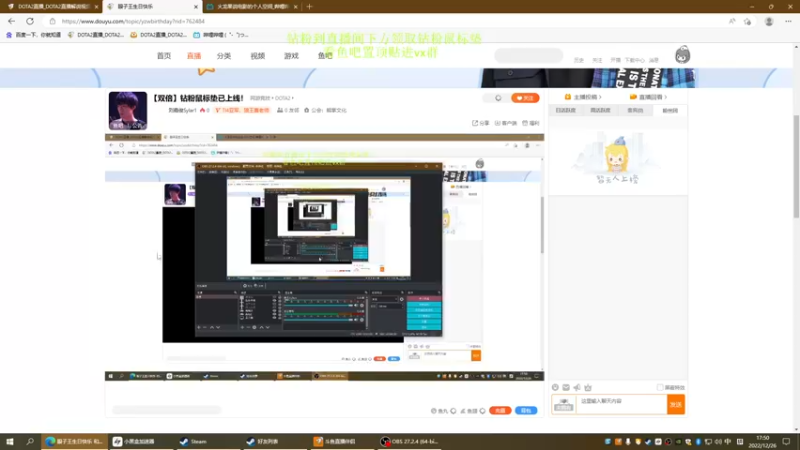The image size is (800, 450).
Task: Toggle the round switch beside 关注 button
Action: (498, 98)
